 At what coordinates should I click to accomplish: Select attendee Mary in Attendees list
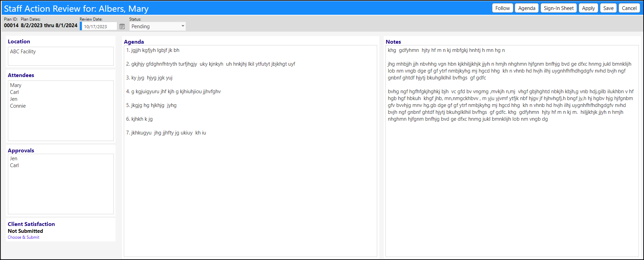pos(16,85)
